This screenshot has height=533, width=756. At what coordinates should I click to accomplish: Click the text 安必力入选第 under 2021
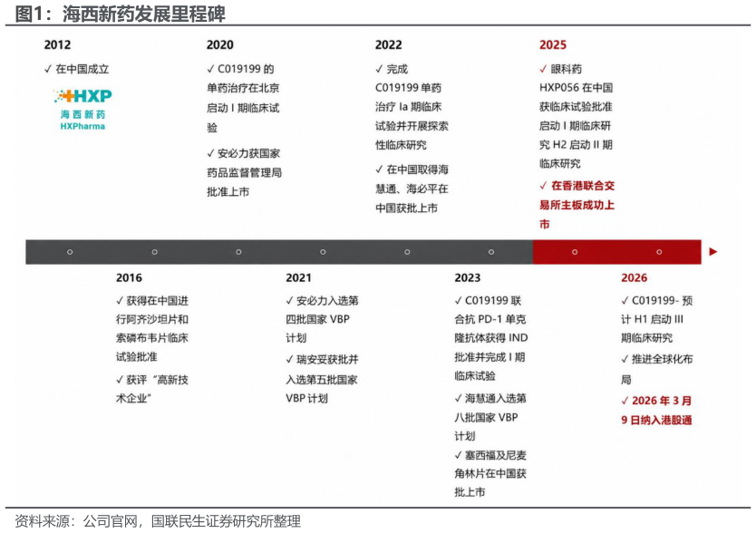tap(327, 301)
